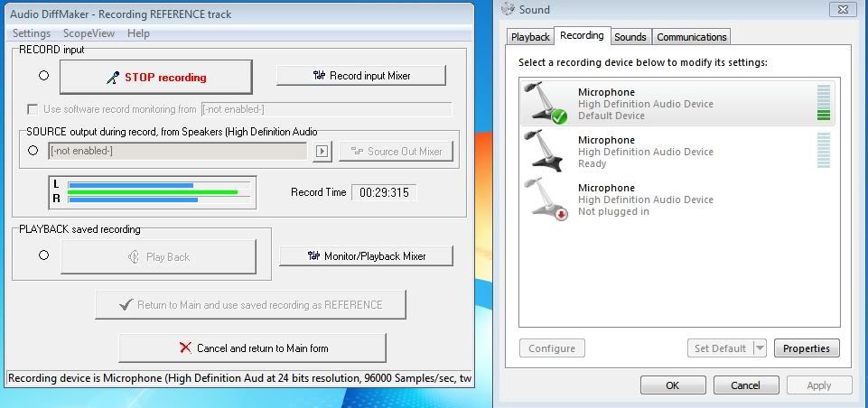Screen dimensions: 868x408
Task: Click the speaker icon on Play Back
Action: (134, 257)
